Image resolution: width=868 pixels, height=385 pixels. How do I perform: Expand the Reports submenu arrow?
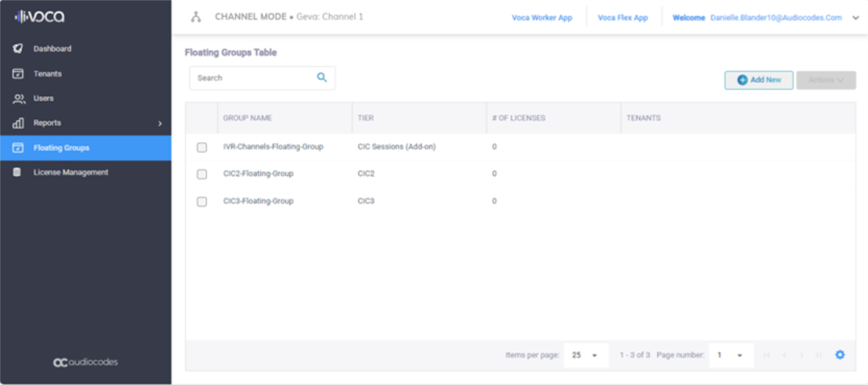pos(159,124)
